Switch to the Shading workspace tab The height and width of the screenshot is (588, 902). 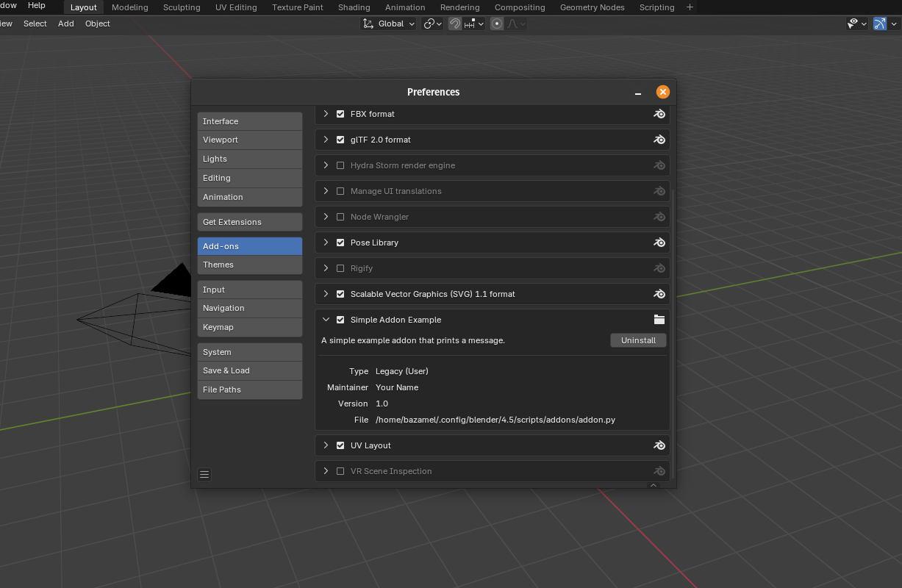[x=354, y=7]
